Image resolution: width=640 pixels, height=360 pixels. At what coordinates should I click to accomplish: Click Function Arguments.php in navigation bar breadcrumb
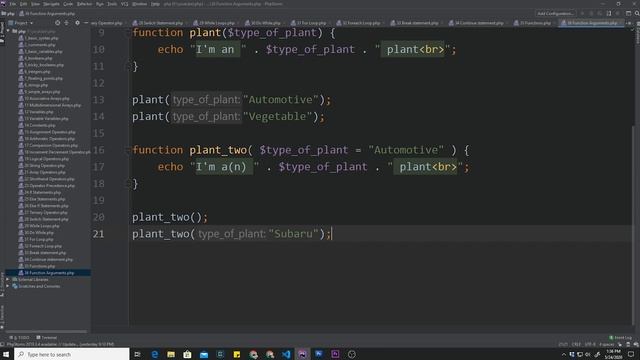click(47, 13)
